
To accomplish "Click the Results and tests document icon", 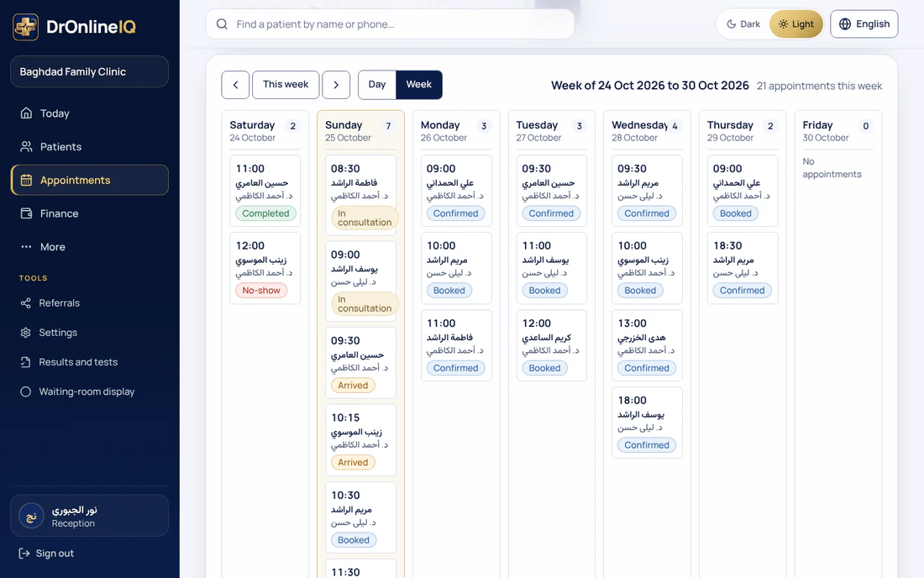I will point(25,362).
